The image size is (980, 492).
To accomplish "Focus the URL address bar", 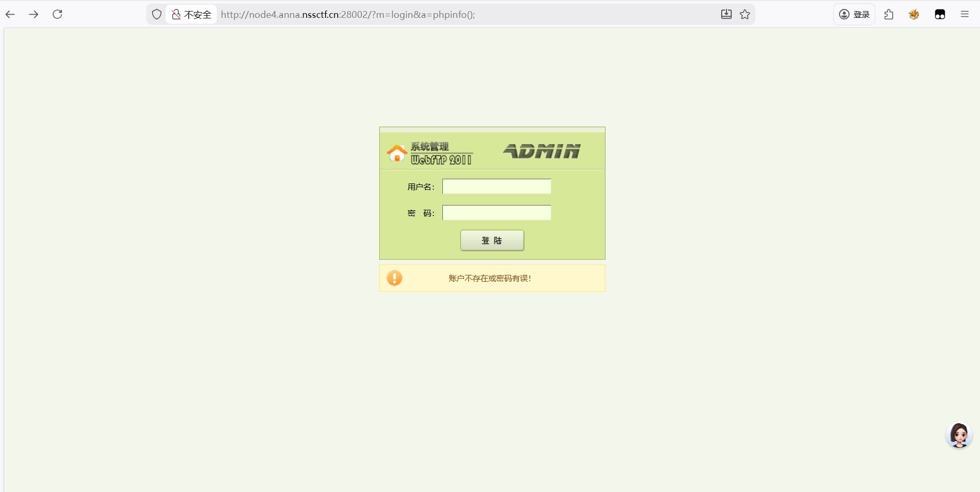I will tap(447, 14).
